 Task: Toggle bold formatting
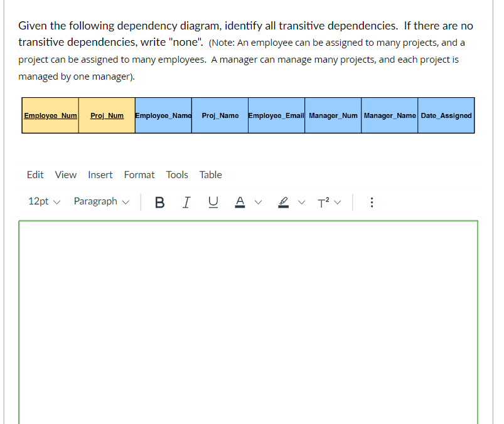click(x=159, y=202)
